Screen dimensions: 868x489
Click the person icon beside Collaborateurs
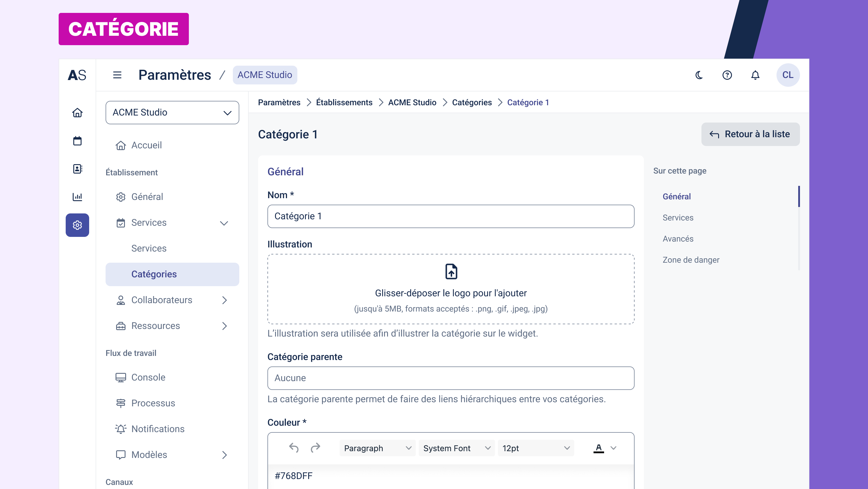coord(121,300)
